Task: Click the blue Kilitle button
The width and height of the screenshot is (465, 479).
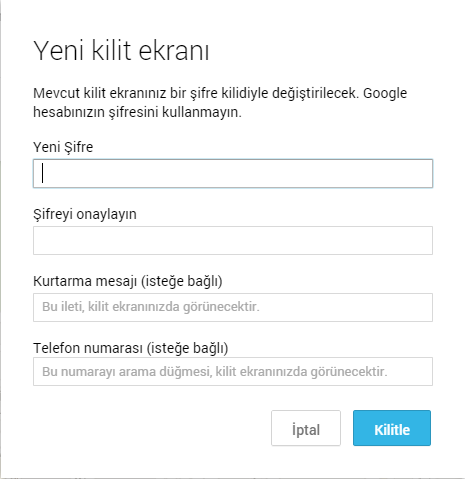Action: pyautogui.click(x=392, y=428)
